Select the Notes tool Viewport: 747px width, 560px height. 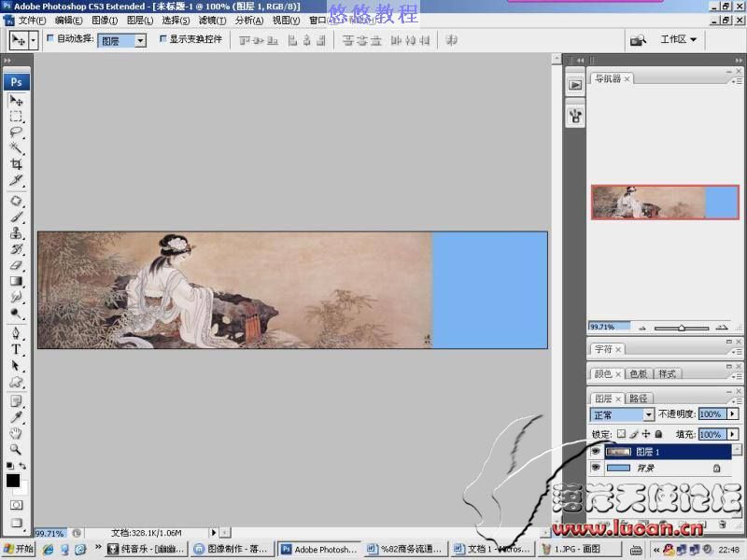pos(16,401)
